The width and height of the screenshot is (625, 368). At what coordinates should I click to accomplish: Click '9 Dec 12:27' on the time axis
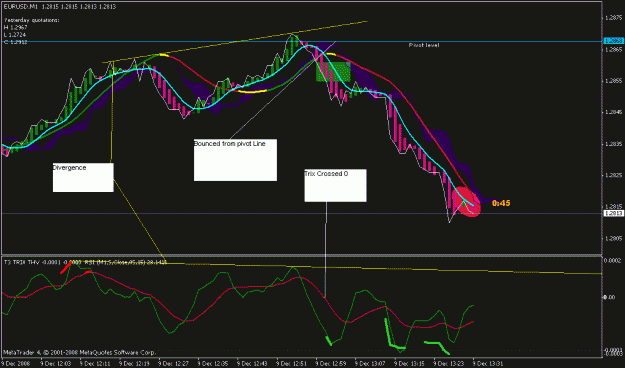174,363
